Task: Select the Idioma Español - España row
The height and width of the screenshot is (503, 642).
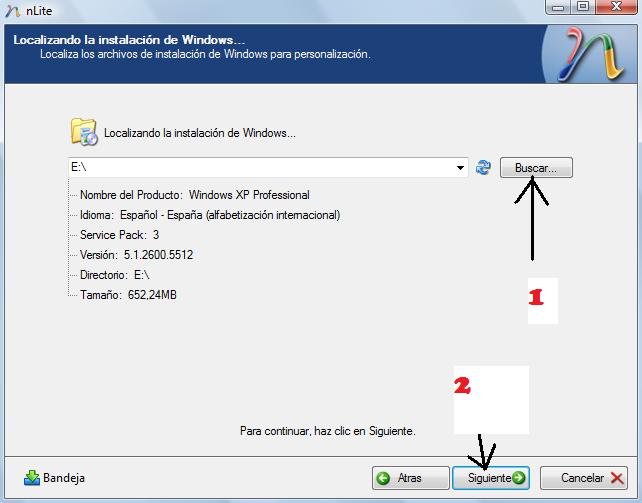Action: [x=209, y=215]
